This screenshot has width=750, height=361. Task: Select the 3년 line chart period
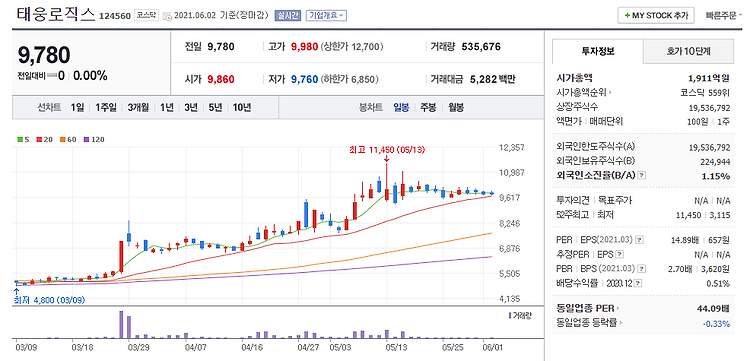point(191,108)
